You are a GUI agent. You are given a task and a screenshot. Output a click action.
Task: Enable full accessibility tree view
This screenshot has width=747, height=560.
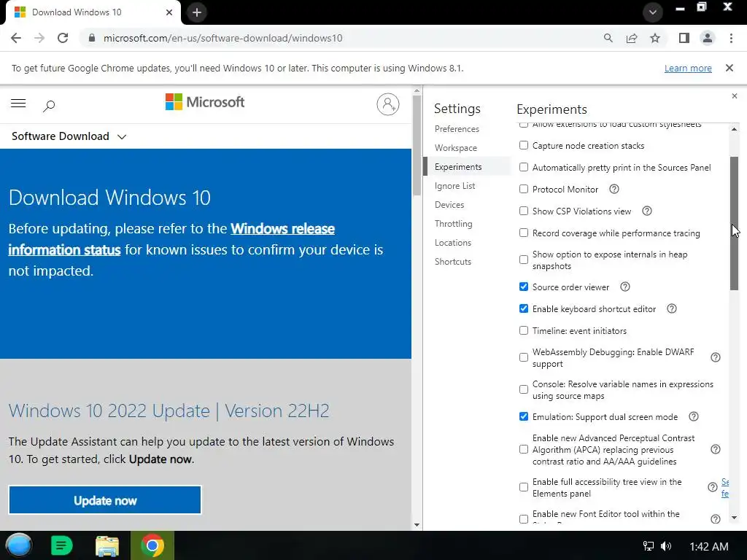tap(524, 488)
